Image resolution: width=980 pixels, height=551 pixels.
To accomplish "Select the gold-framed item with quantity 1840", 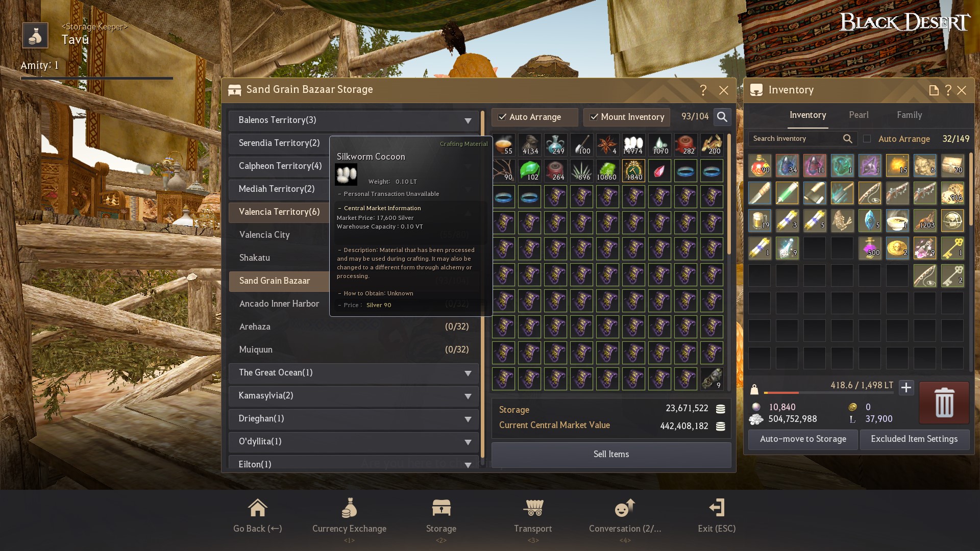I will pos(633,171).
